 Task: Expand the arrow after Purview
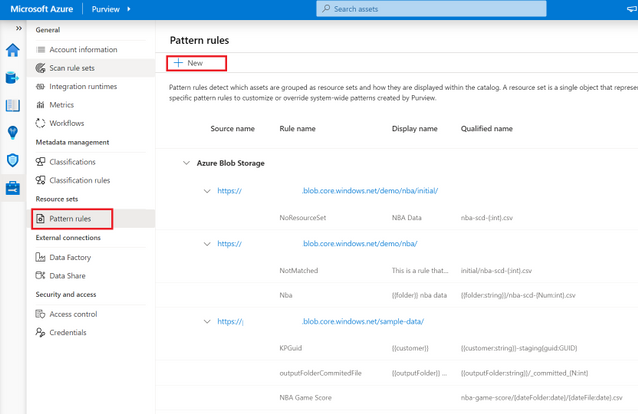pos(129,9)
